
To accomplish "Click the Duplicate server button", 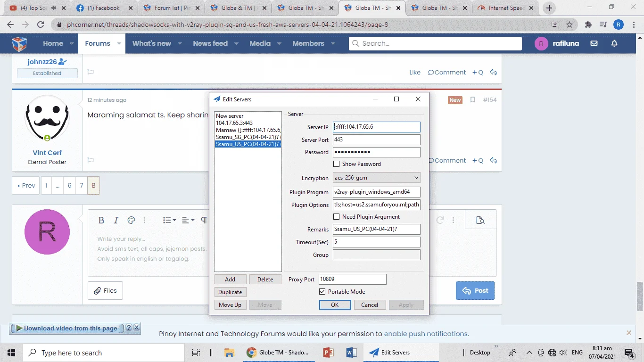I will [x=230, y=292].
